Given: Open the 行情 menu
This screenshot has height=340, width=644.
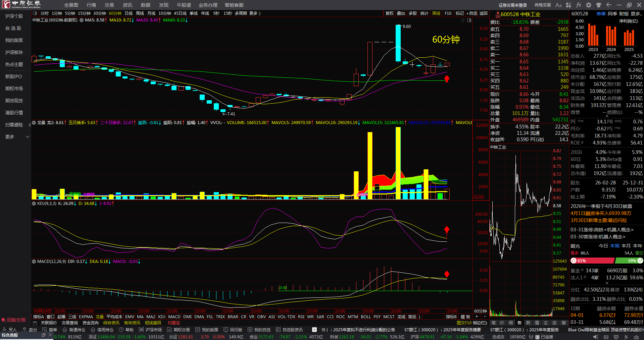Looking at the screenshot, I should click(x=91, y=5).
